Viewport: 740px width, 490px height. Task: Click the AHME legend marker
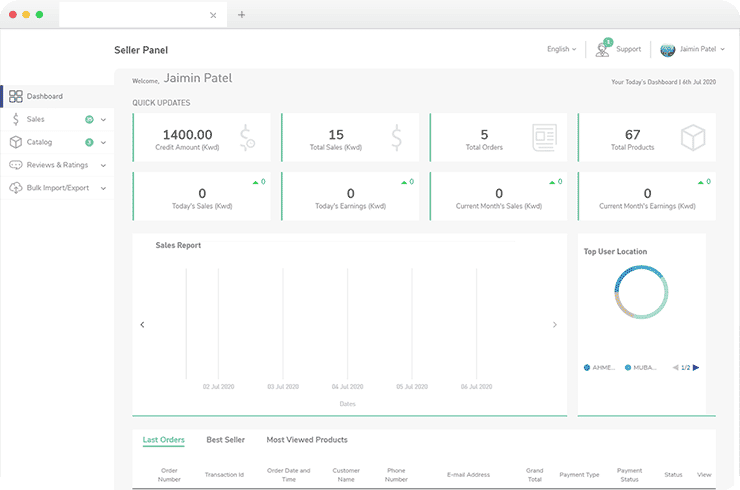pyautogui.click(x=587, y=367)
